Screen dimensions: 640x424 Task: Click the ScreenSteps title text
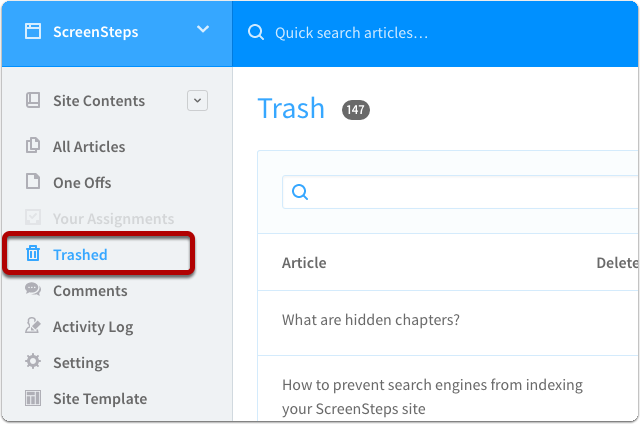[96, 32]
